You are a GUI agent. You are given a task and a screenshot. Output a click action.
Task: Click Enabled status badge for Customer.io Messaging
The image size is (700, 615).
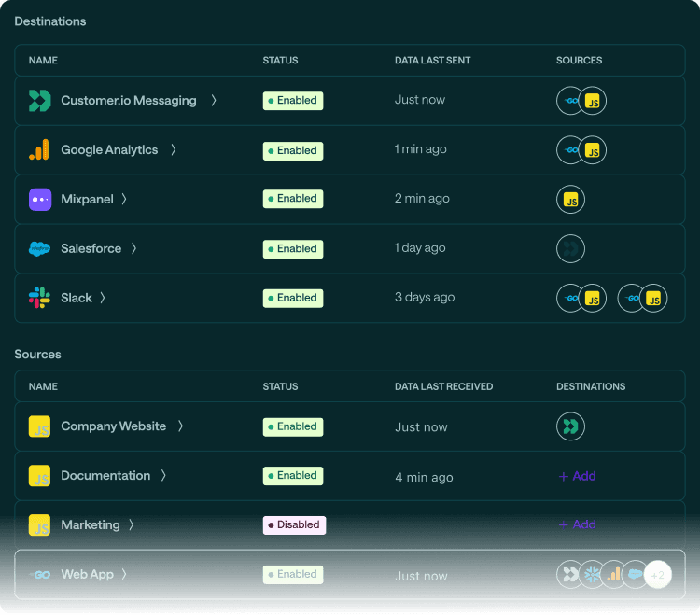click(x=293, y=101)
